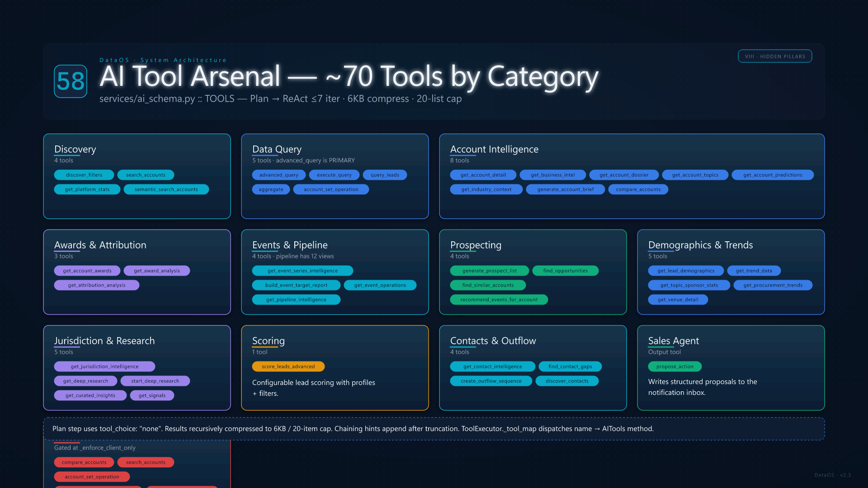Click the VIII · HIDDEN PILLARS badge

(x=775, y=56)
